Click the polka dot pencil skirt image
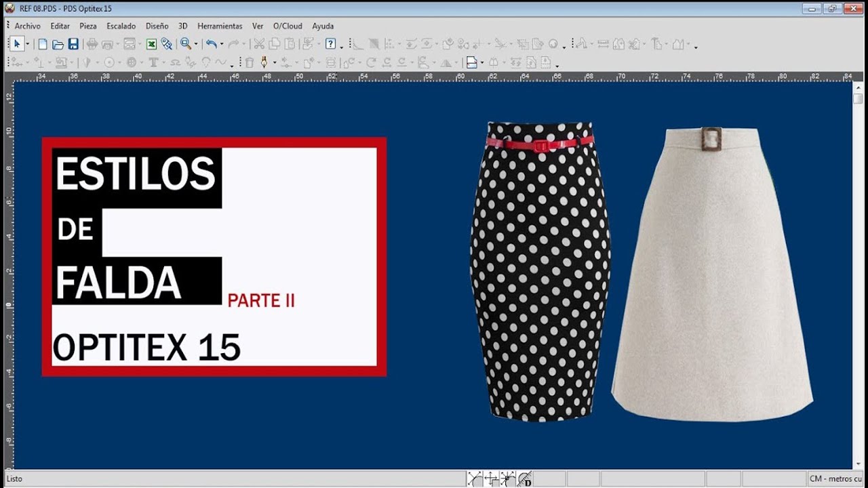 [x=540, y=271]
